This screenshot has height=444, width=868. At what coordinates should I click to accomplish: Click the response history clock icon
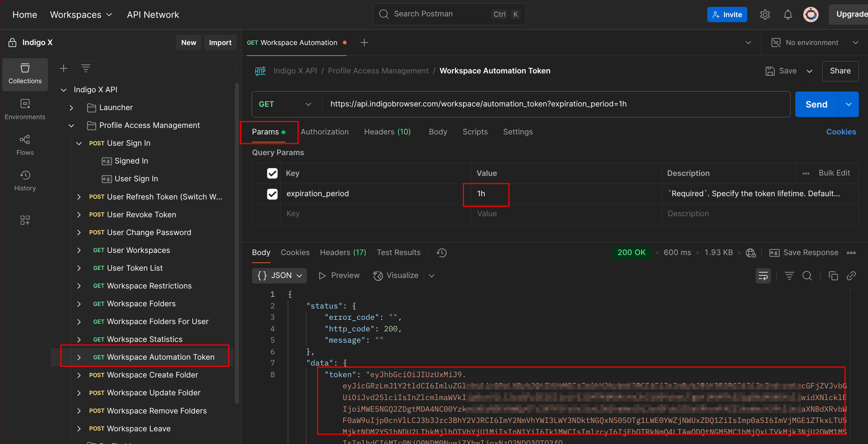(x=441, y=253)
